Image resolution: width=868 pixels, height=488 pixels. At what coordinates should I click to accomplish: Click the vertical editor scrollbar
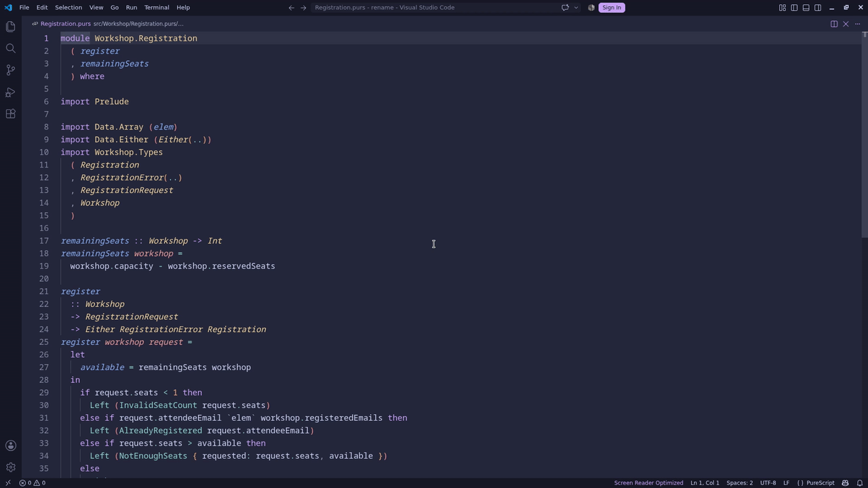pos(864,136)
